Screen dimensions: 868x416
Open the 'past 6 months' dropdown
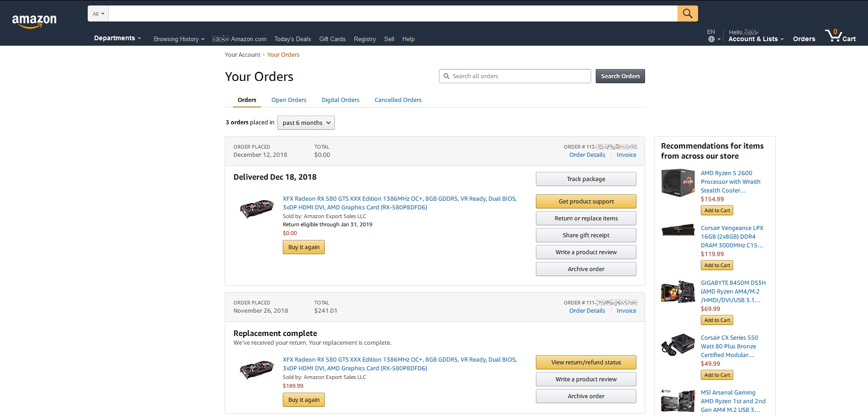[306, 123]
